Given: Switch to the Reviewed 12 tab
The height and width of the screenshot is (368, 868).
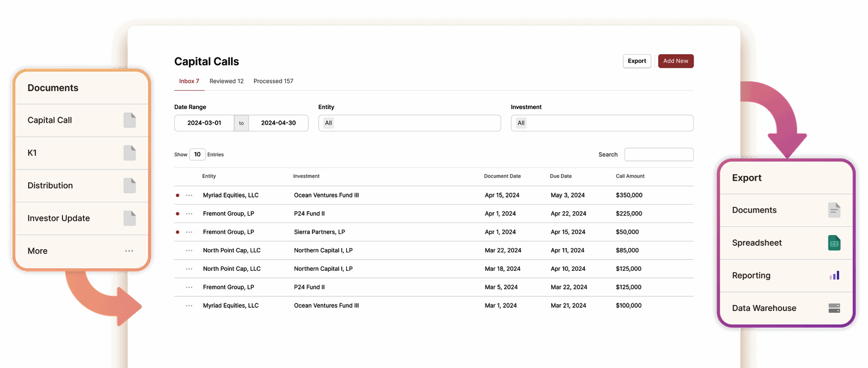Looking at the screenshot, I should coord(226,81).
